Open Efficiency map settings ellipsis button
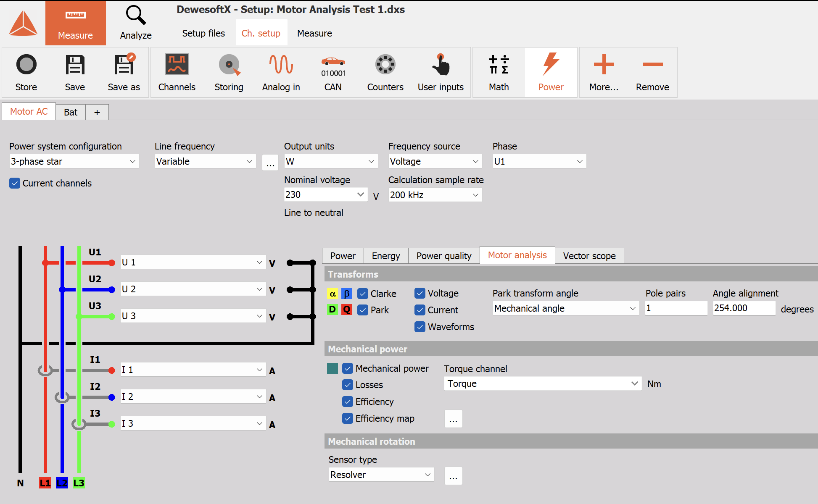Image resolution: width=818 pixels, height=504 pixels. click(454, 419)
